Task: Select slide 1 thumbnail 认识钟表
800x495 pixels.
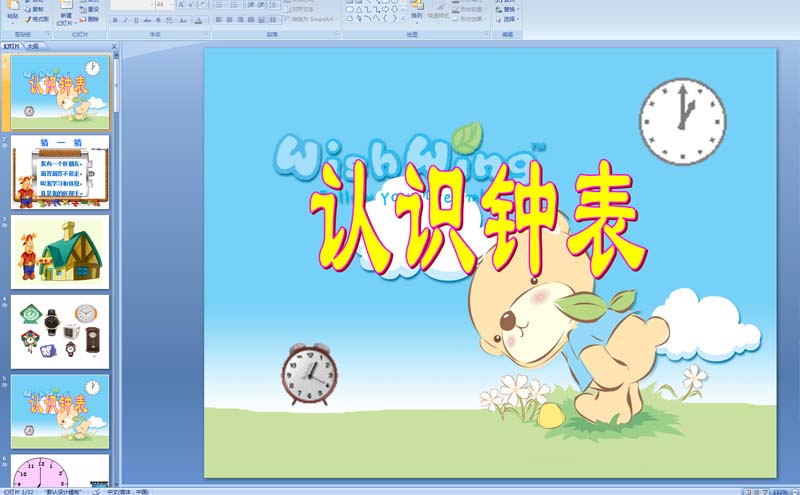Action: click(x=60, y=92)
